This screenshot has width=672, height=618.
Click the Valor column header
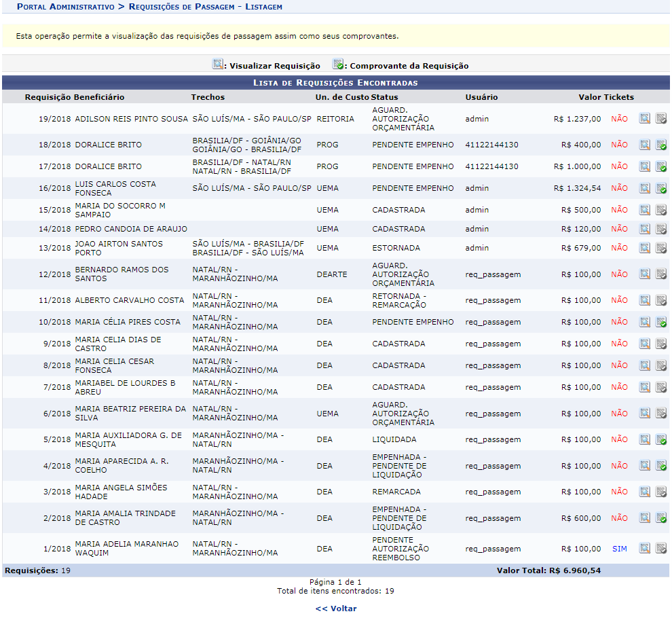(x=589, y=97)
